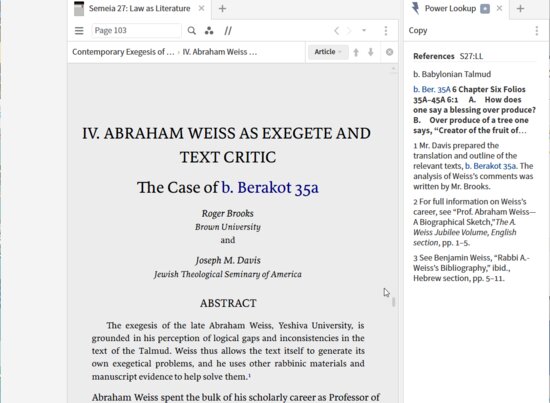550x403 pixels.
Task: Click the Brown University affiliation text
Action: tap(228, 227)
